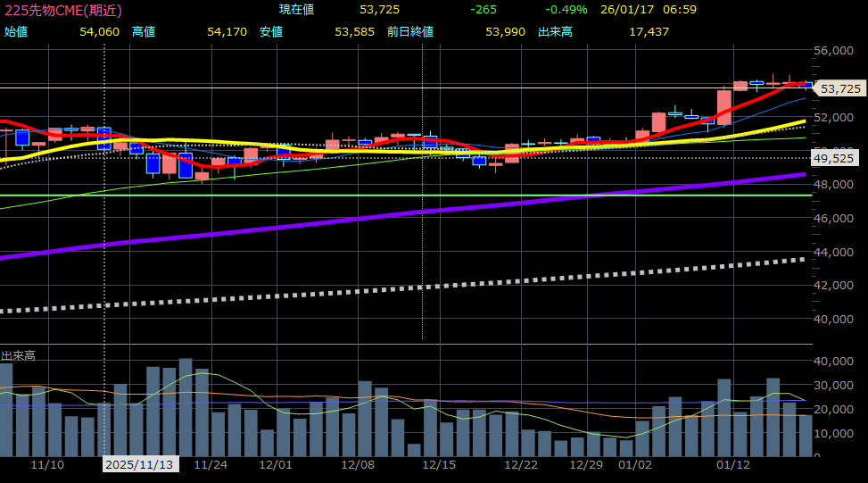The width and height of the screenshot is (868, 483).
Task: Select the 01/12 date axis label
Action: click(x=734, y=465)
